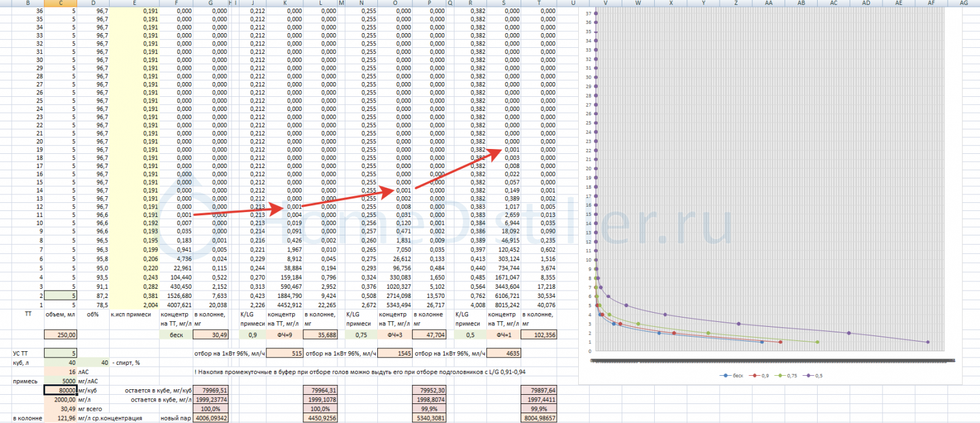Click the last green data point on chart
980x423 pixels.
pyautogui.click(x=818, y=342)
